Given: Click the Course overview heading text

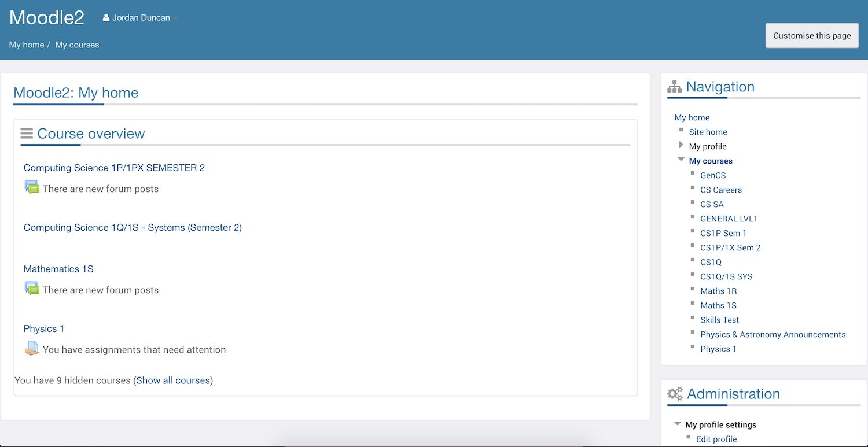Looking at the screenshot, I should (91, 134).
